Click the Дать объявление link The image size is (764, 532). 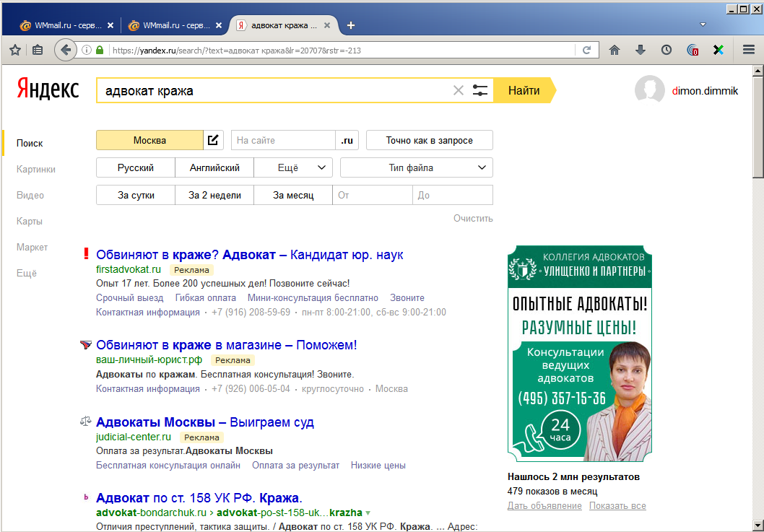point(544,506)
